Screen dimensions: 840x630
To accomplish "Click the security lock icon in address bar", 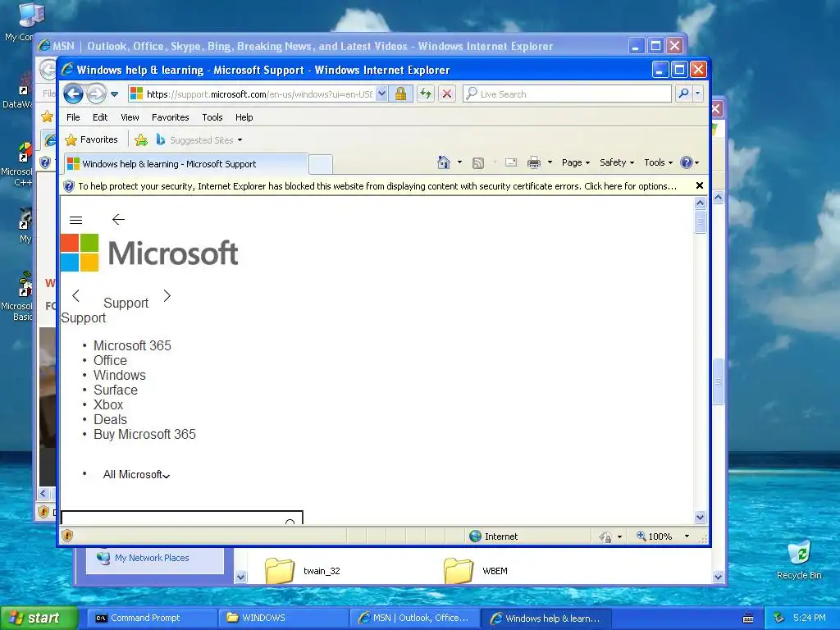I will pyautogui.click(x=400, y=94).
